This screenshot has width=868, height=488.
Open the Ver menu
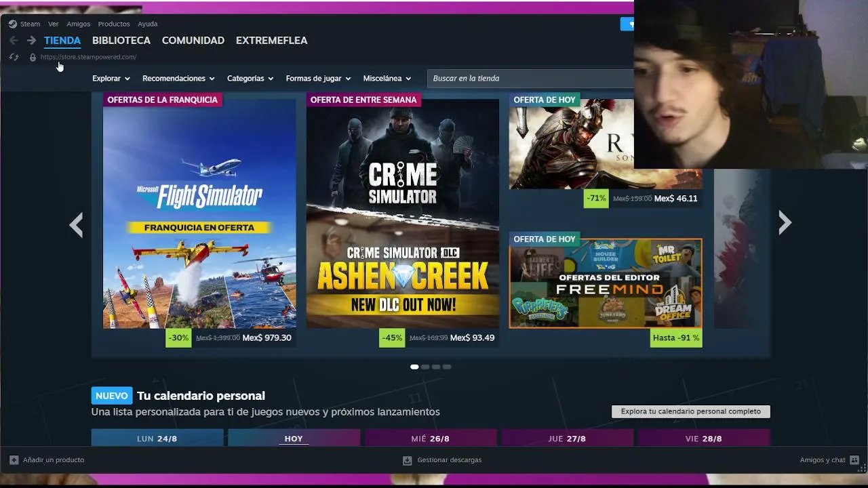coord(53,24)
